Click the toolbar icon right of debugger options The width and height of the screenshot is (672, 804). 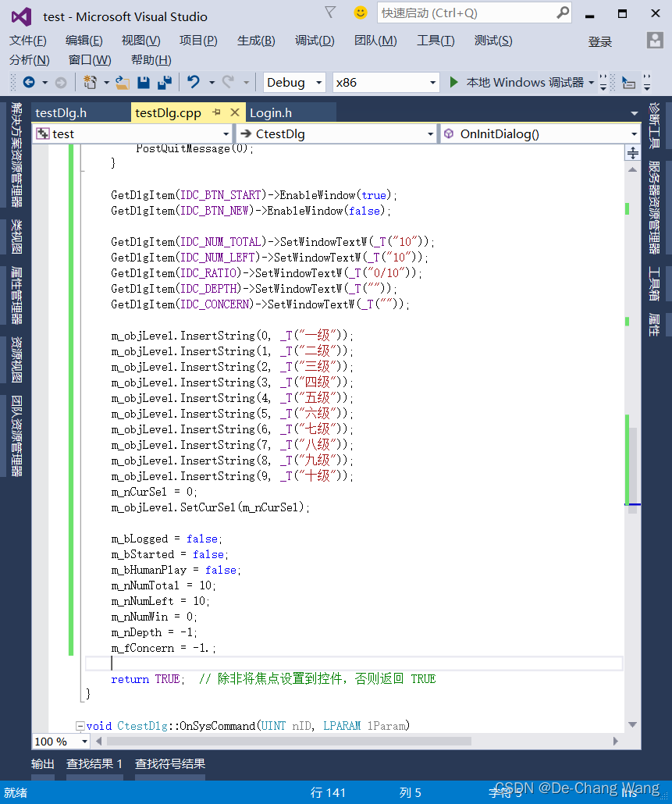628,83
